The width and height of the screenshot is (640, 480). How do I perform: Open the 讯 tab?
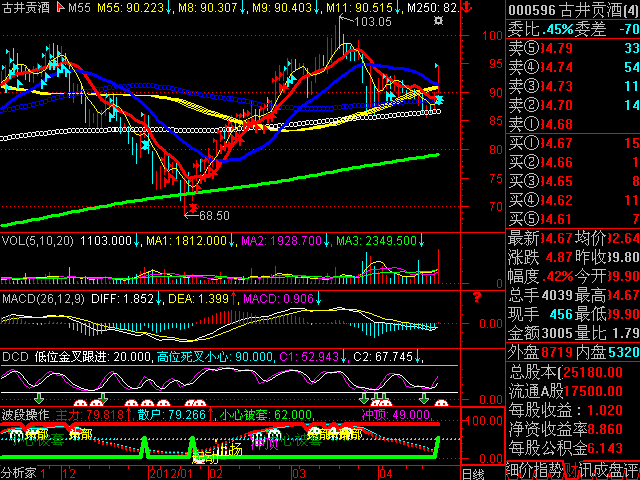(584, 469)
